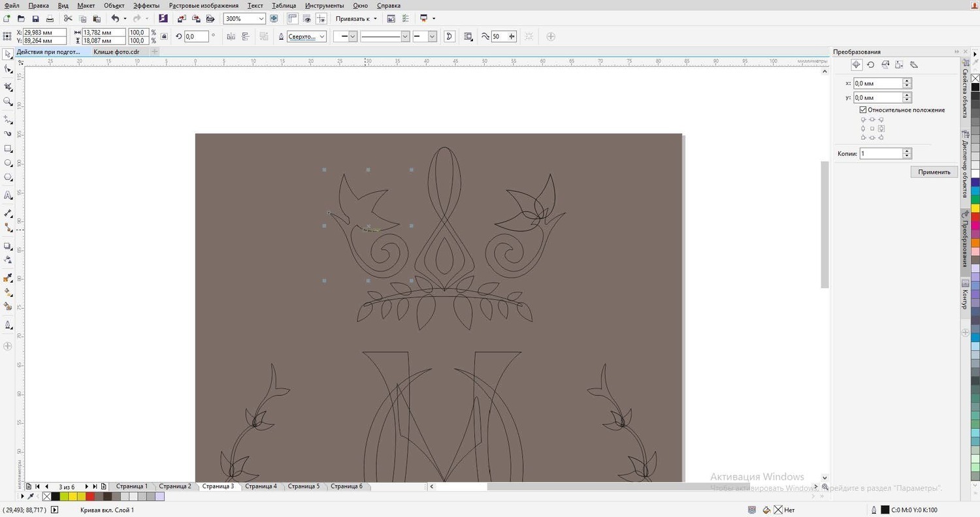This screenshot has height=517, width=980.
Task: Click the Cut scissors icon
Action: 68,19
